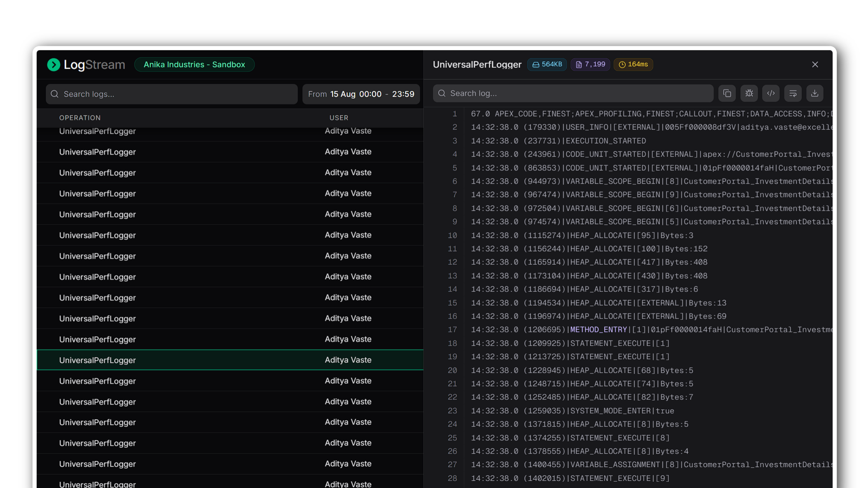The image size is (868, 488).
Task: Select HEAP_ALLOCATE|[EXTERNAL]|Bytes:69 line
Action: 599,316
